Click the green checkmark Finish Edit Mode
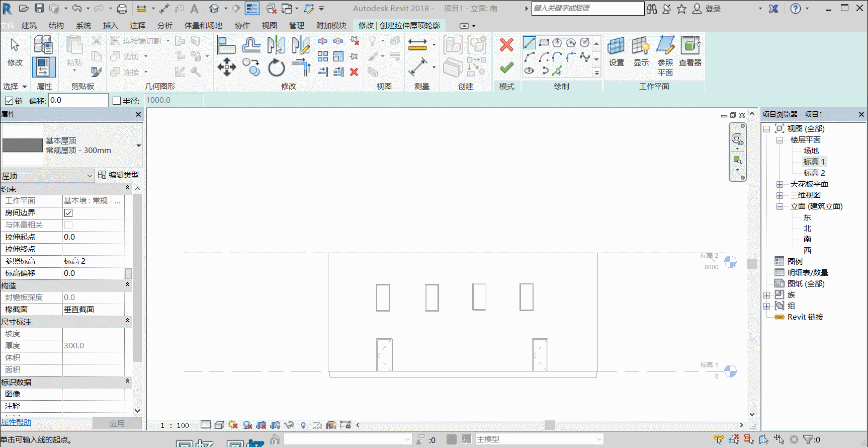 (x=506, y=67)
